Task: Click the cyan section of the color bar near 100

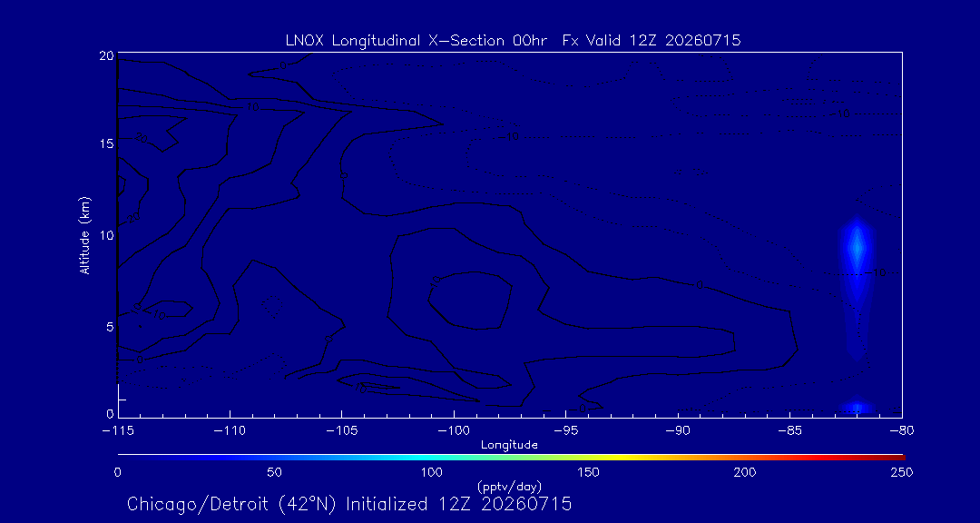Action: 433,458
